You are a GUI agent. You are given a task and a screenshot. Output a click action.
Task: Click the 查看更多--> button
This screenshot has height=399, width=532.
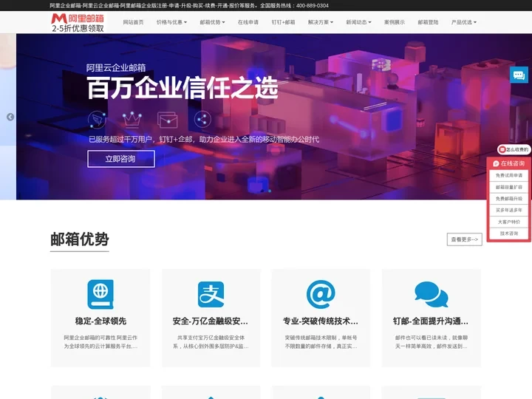coord(465,239)
